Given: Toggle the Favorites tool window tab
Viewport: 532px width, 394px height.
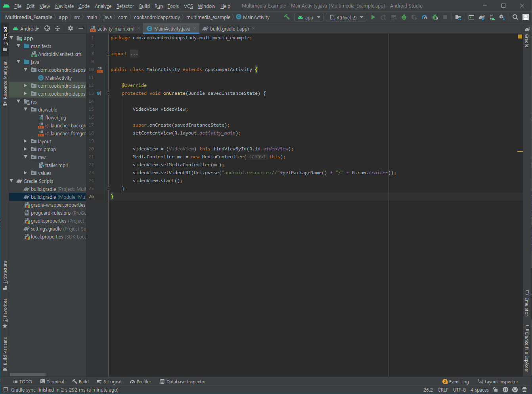Looking at the screenshot, I should pyautogui.click(x=5, y=313).
